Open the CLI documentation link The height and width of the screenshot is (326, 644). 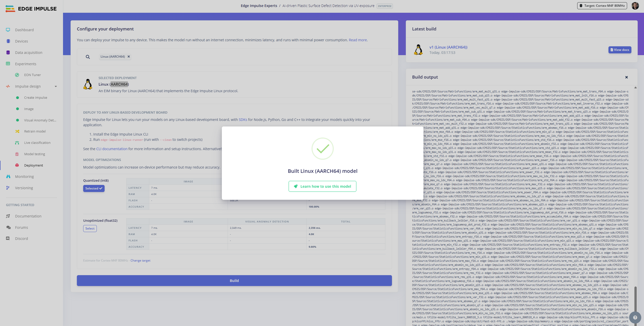tap(112, 149)
